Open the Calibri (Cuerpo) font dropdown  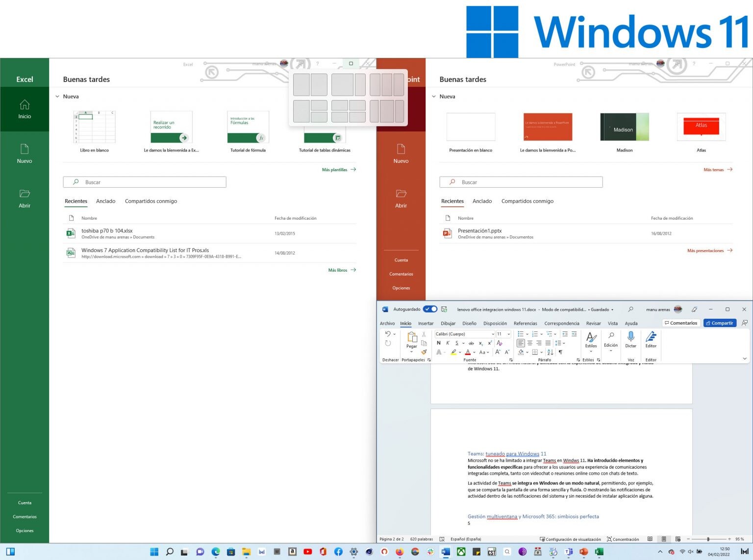[x=494, y=334]
